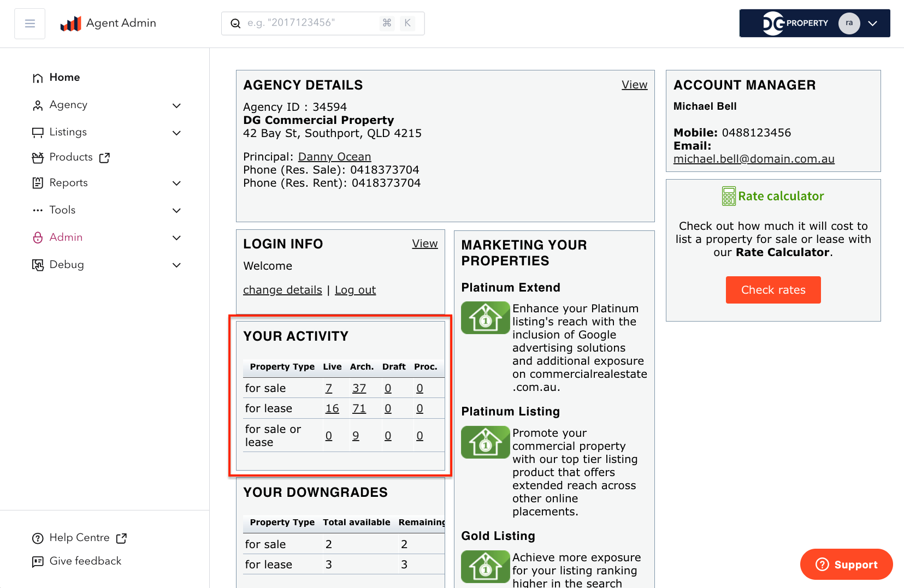The height and width of the screenshot is (588, 904).
Task: Click the change details link
Action: [x=282, y=290]
